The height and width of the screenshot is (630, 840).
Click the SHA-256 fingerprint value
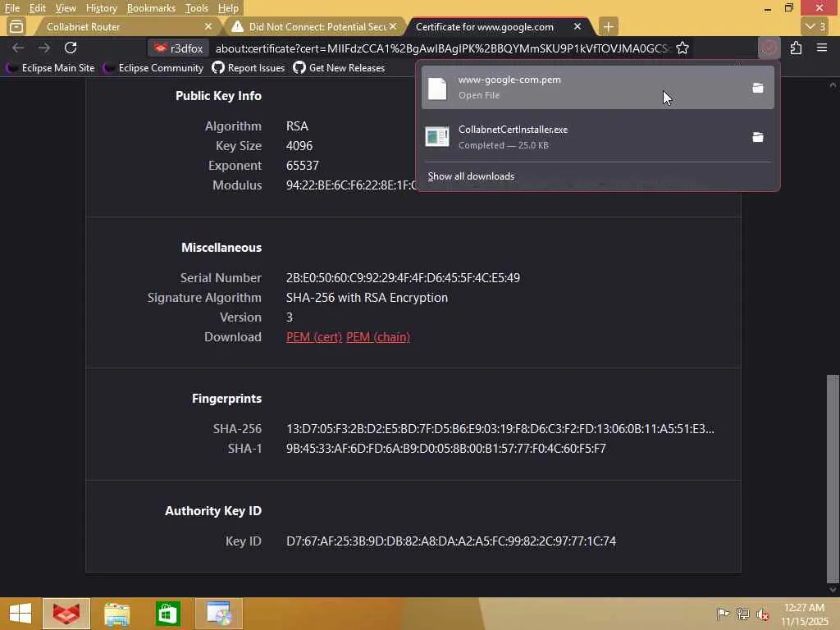pos(500,429)
